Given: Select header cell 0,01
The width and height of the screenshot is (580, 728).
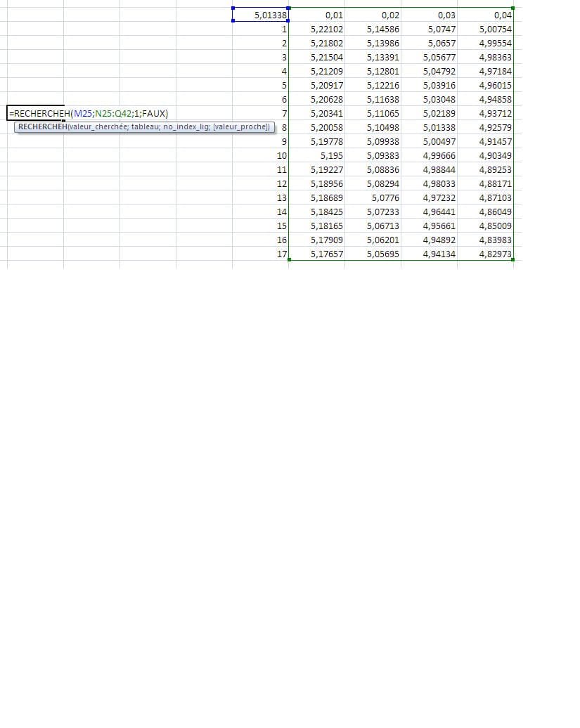Looking at the screenshot, I should point(316,15).
